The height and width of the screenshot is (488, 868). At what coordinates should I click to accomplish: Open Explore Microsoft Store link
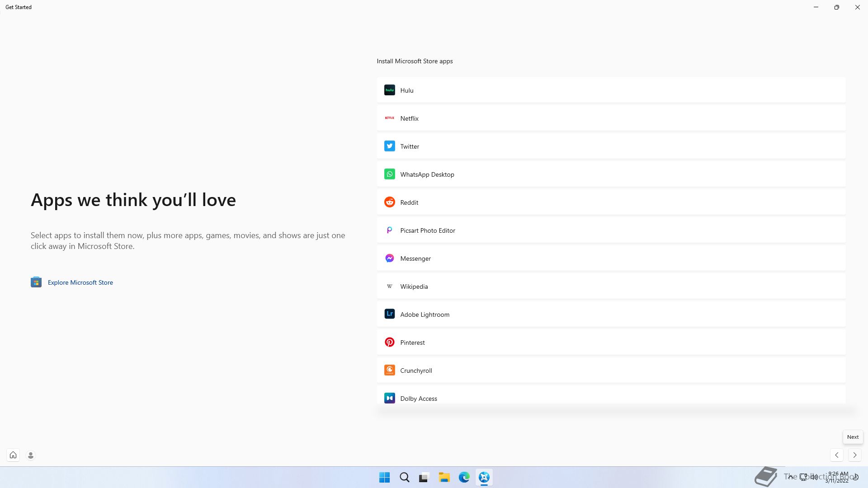[80, 282]
